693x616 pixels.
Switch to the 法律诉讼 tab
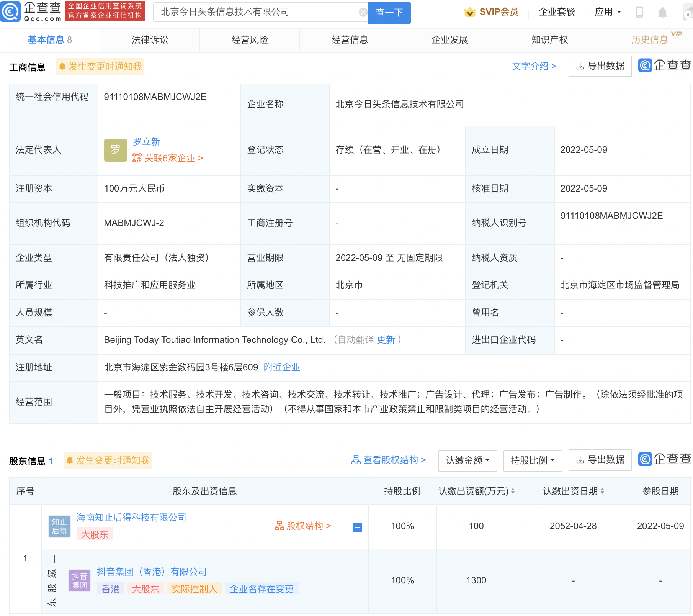[x=150, y=40]
